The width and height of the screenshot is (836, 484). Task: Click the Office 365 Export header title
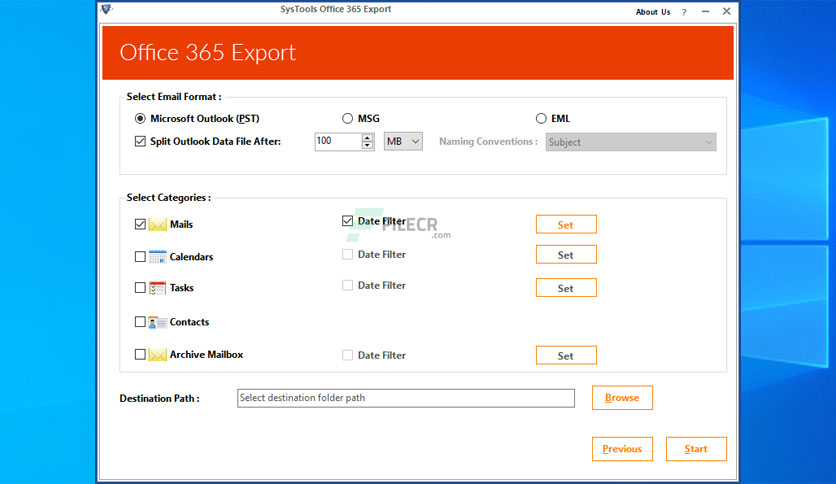[x=207, y=52]
